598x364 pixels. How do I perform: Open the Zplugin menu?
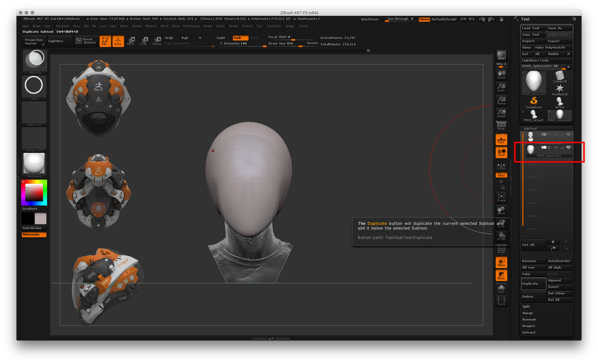pyautogui.click(x=290, y=26)
